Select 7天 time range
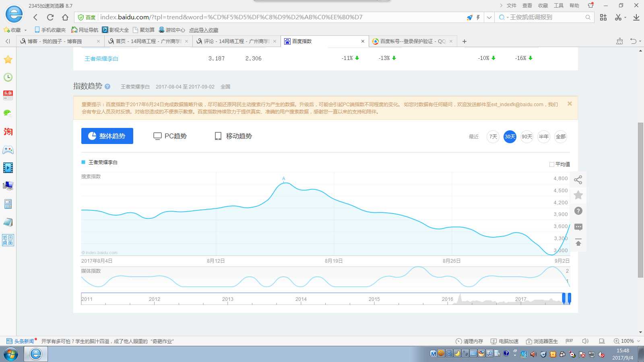Viewport: 644px width, 362px height. (x=493, y=137)
